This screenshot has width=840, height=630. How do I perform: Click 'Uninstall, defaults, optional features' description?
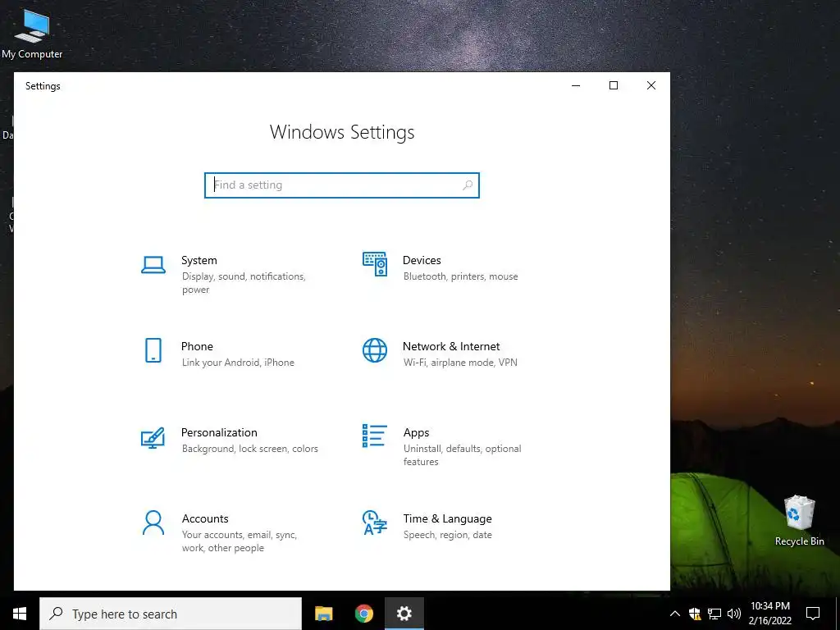pos(463,454)
